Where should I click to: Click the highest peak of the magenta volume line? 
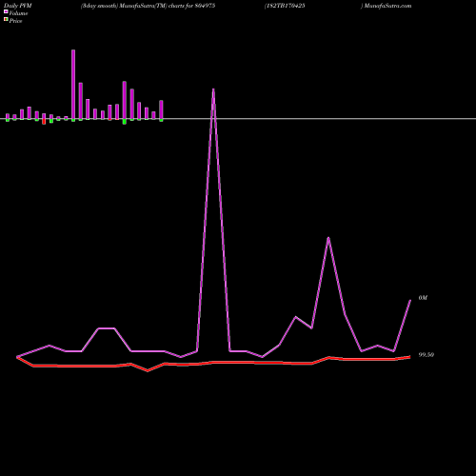[213, 89]
